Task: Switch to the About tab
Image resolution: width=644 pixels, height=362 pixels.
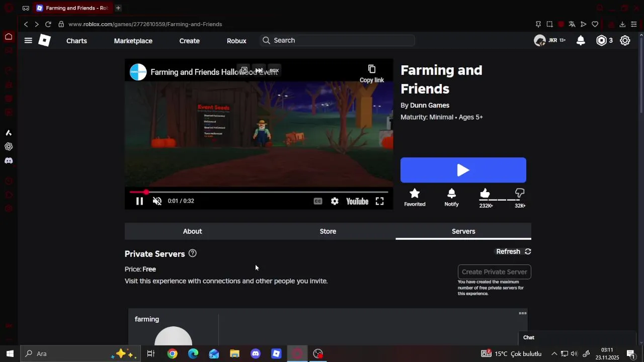Action: tap(192, 231)
